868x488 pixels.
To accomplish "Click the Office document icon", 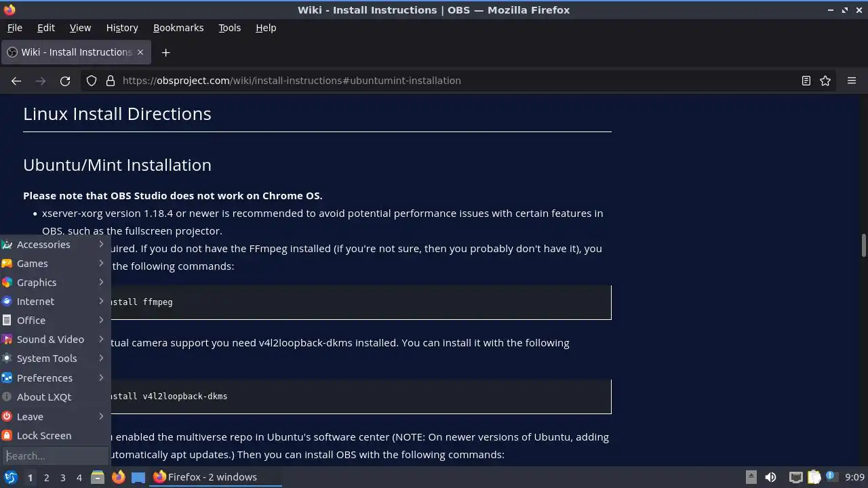I will [7, 321].
